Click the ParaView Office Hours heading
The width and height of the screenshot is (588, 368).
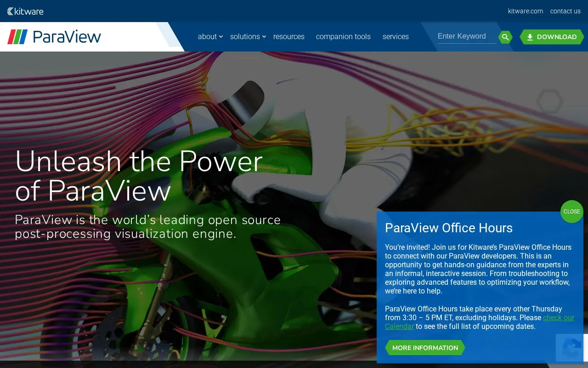coord(449,228)
